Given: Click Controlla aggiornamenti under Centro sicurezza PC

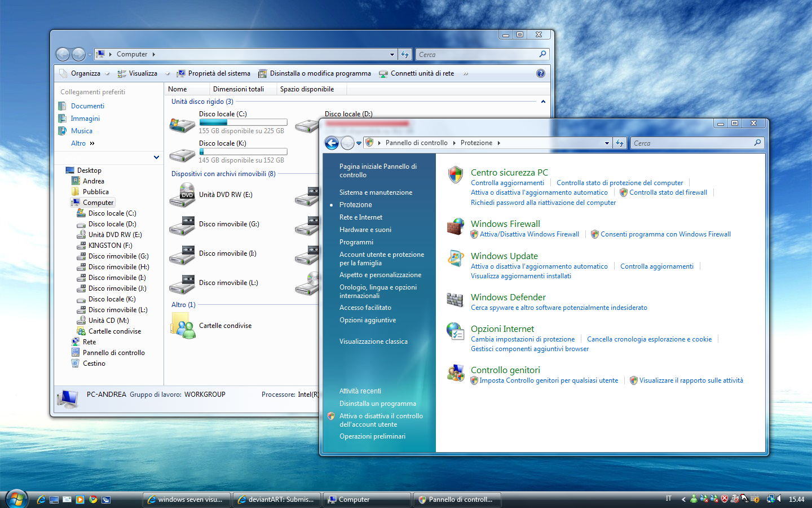Looking at the screenshot, I should [507, 183].
